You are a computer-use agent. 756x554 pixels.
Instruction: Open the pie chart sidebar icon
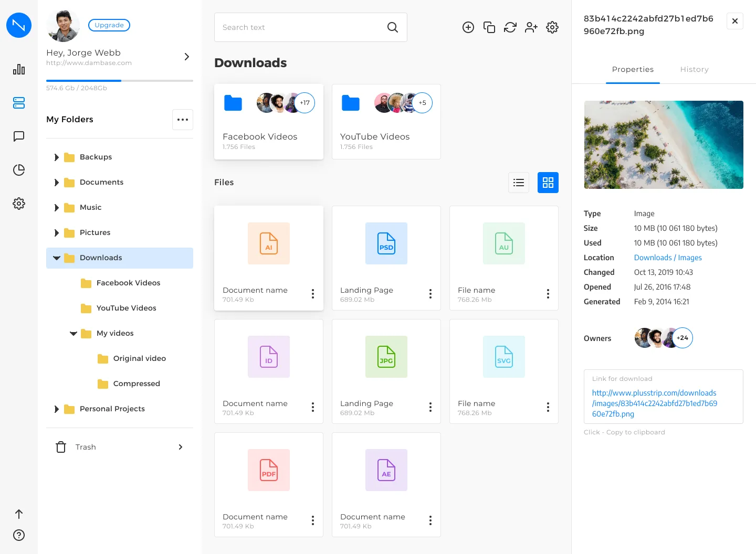click(x=19, y=170)
